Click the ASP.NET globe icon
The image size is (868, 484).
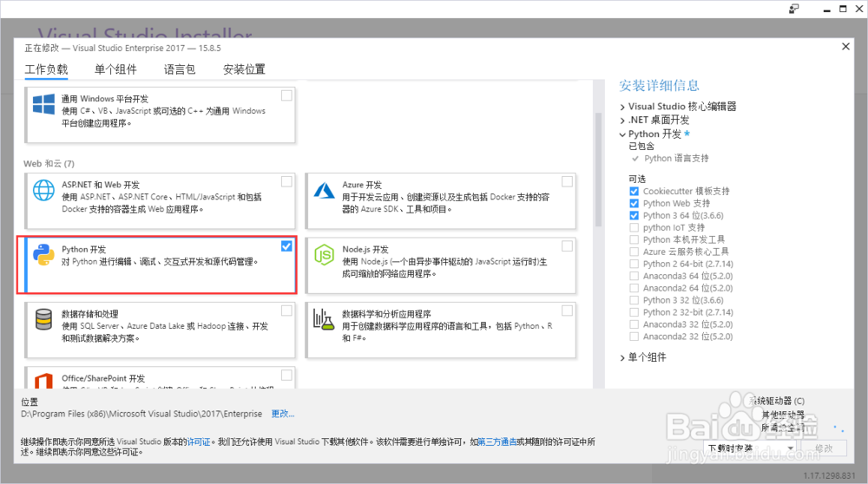[43, 190]
